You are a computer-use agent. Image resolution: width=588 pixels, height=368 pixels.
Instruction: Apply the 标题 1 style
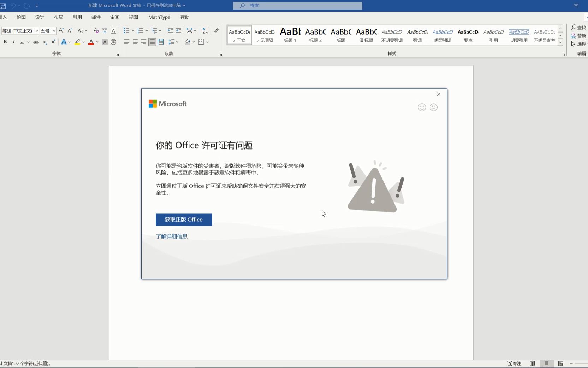(290, 35)
